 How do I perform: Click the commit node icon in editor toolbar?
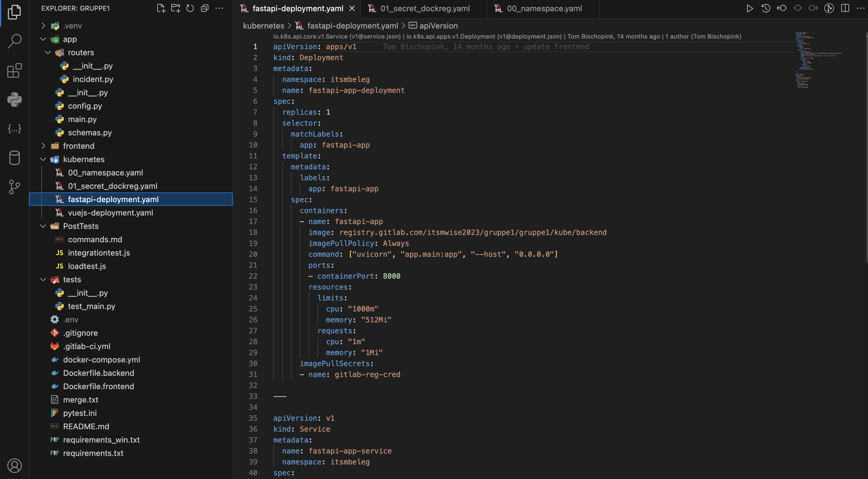(x=797, y=8)
